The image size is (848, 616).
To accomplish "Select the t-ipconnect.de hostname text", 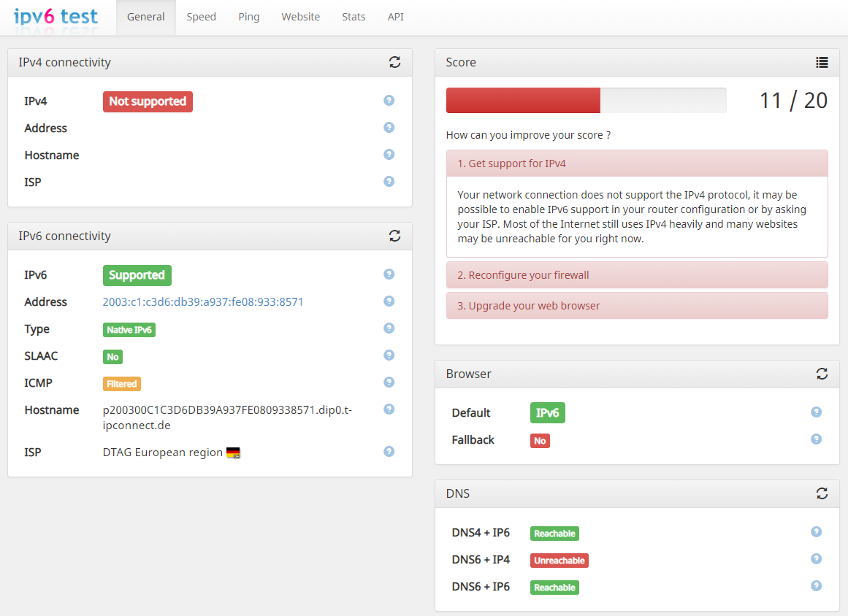I will [227, 417].
